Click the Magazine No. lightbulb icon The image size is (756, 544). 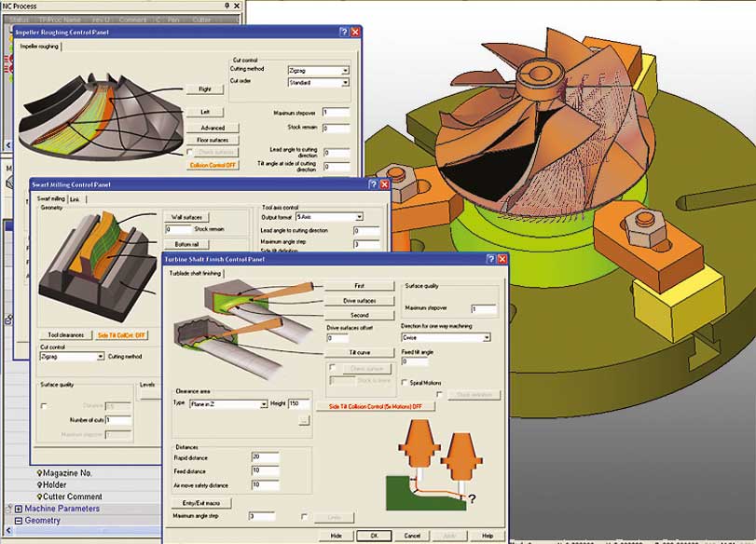39,473
